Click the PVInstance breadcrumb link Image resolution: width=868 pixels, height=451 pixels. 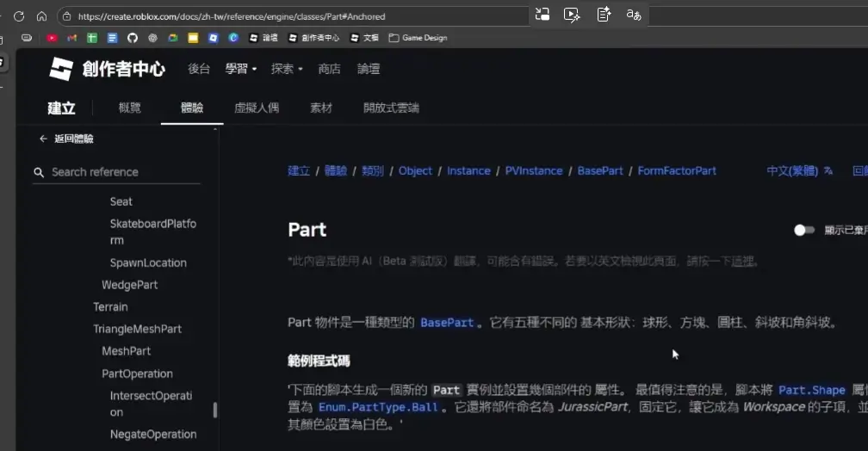(534, 171)
